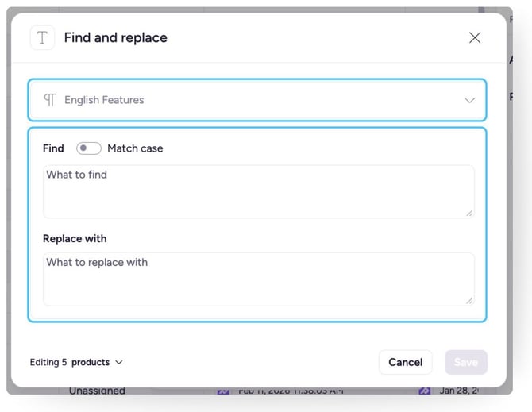Click the Find textarea resize handle
Screen dimensions: 532x412
(469, 213)
